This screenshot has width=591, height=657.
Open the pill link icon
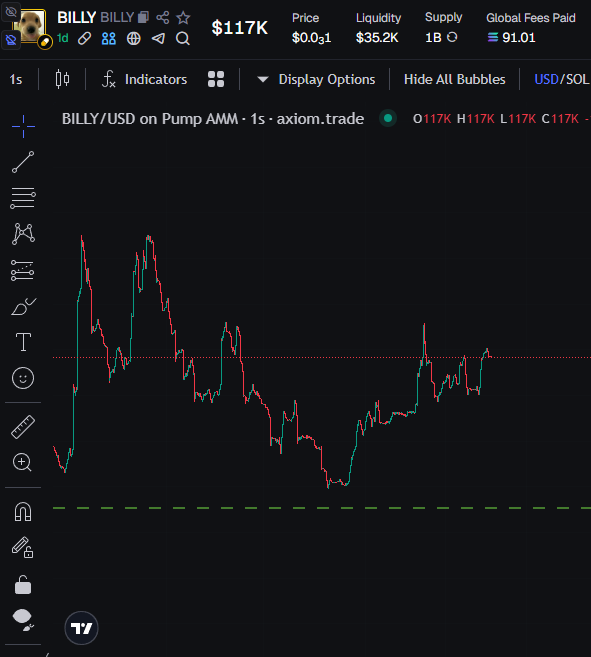click(x=85, y=39)
